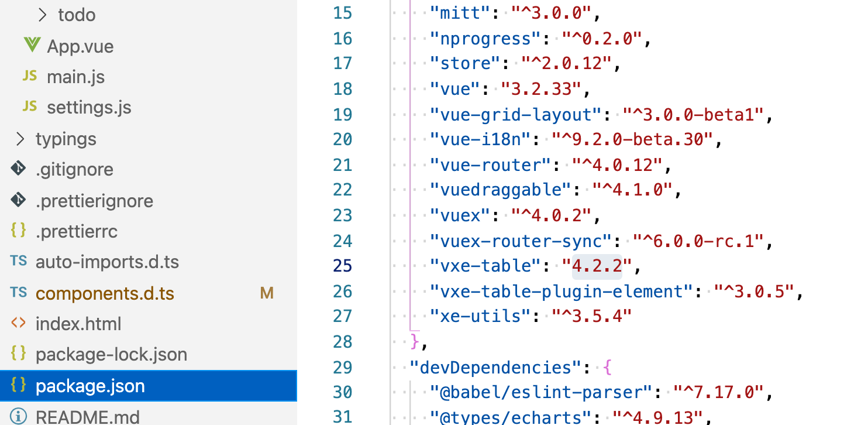Click the braces icon next to .prettierrc

coord(18,231)
